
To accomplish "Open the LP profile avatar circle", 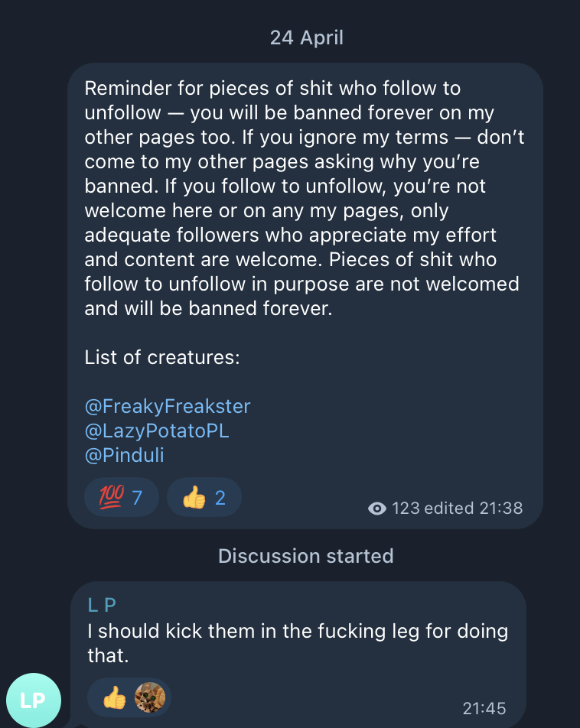I will coord(33,700).
